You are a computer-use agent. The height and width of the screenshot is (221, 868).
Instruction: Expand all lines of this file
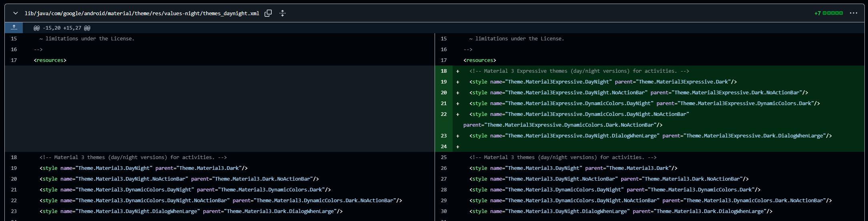(283, 13)
